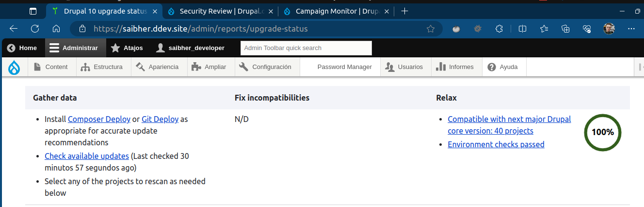Screen dimensions: 644x207
Task: Follow the Check available updates link
Action: [x=87, y=156]
